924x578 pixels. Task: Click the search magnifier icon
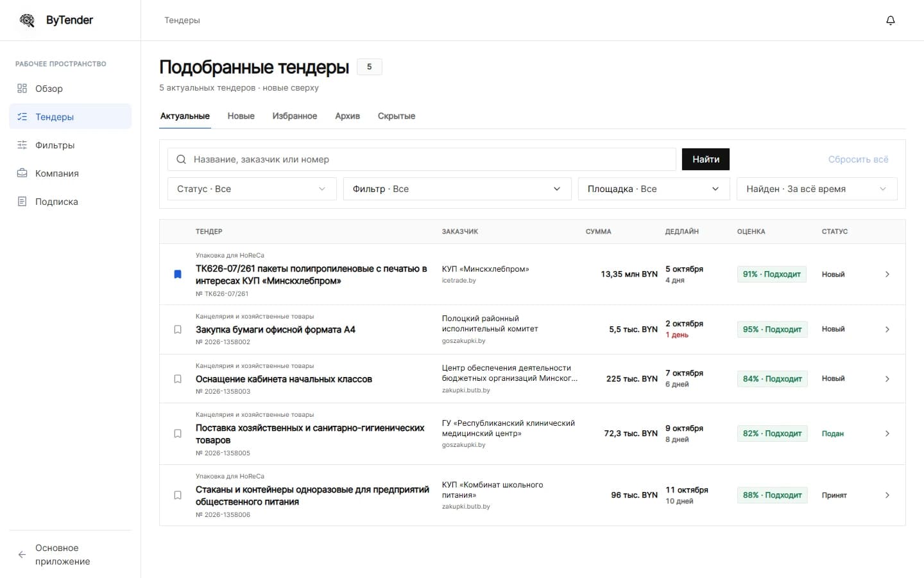click(x=182, y=159)
